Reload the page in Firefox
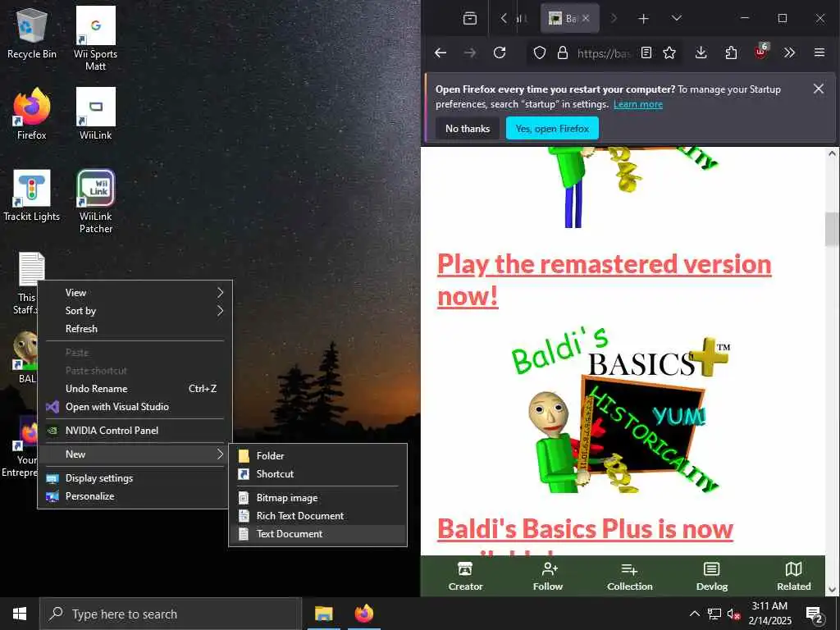This screenshot has width=840, height=630. (500, 52)
